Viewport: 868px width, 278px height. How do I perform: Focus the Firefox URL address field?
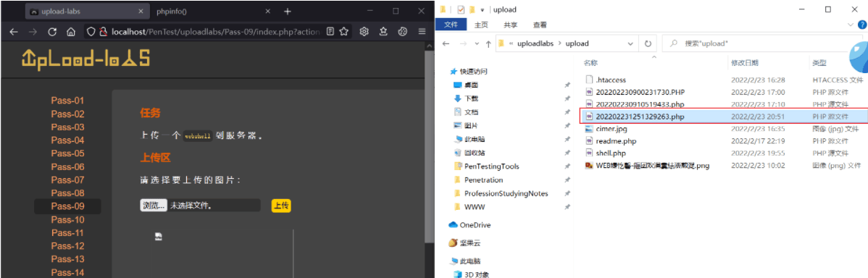coord(216,32)
